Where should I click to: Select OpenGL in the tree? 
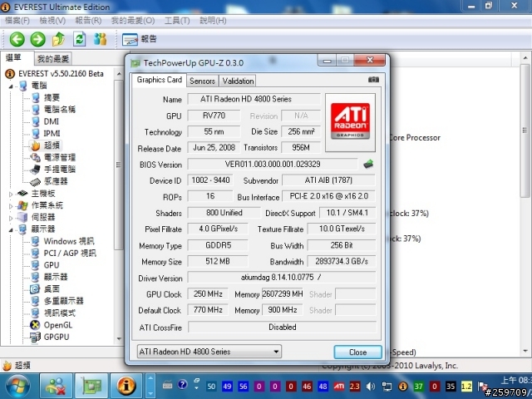(x=59, y=325)
